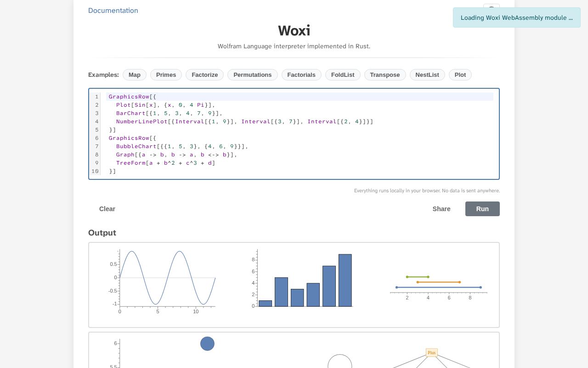Select the Transpose example chip
Image resolution: width=588 pixels, height=368 pixels.
385,75
